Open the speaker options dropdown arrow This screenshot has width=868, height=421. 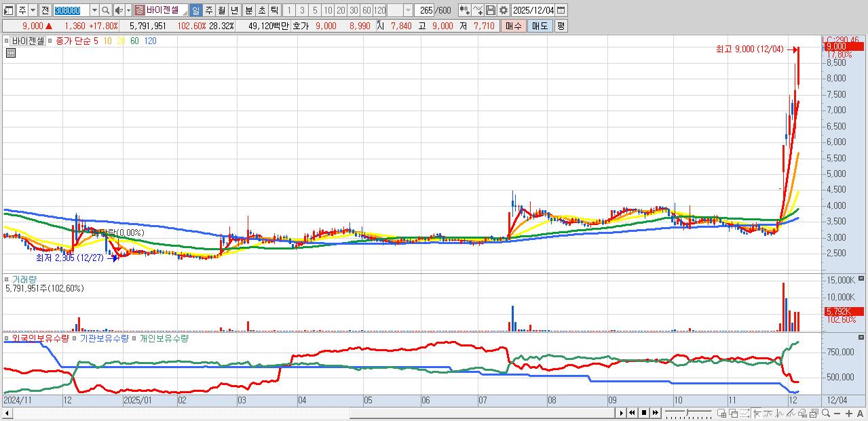click(128, 10)
